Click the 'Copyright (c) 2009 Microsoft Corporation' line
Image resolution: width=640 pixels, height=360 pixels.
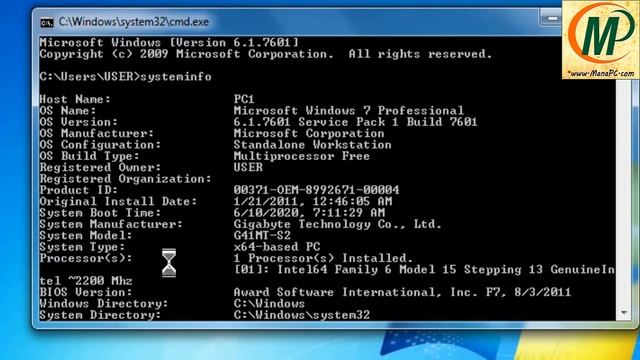tap(266, 54)
